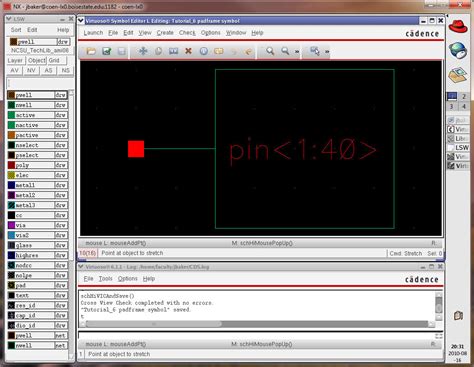Click AV all-visible button in LSW

14,70
